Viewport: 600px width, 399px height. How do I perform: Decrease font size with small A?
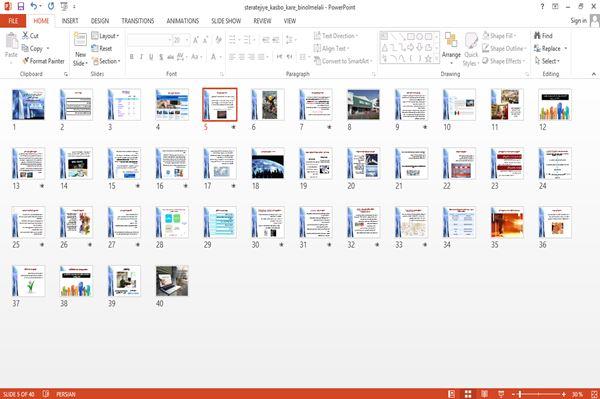point(205,40)
